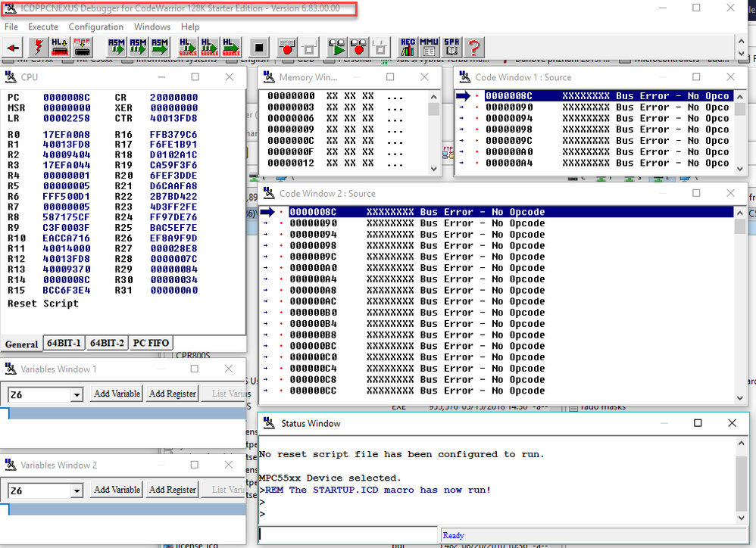Toggle breakpoint dot at 000000CC in Code Window 2

(281, 391)
